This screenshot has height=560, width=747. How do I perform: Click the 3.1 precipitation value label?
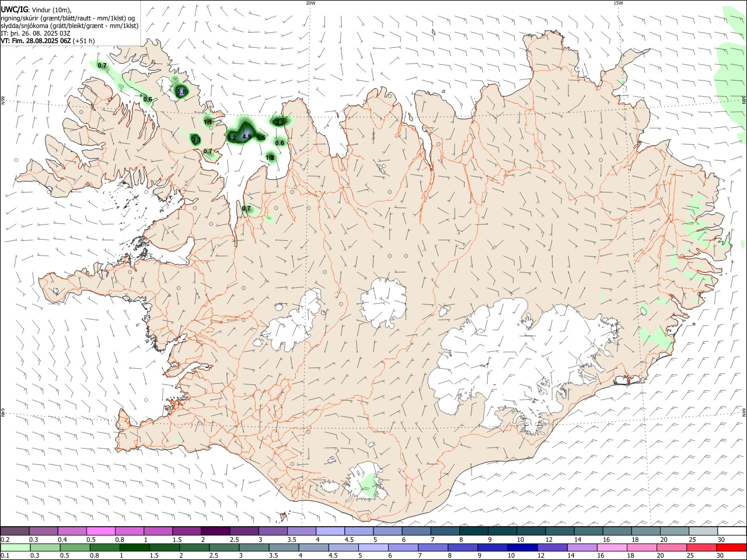click(x=196, y=139)
